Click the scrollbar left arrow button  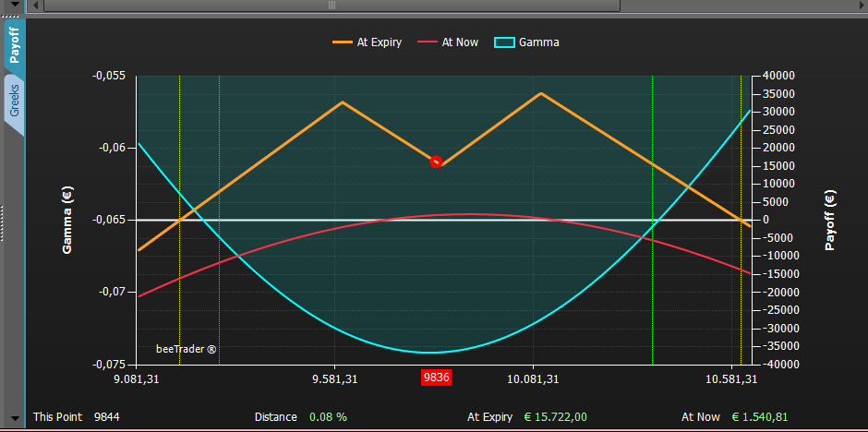[x=36, y=5]
